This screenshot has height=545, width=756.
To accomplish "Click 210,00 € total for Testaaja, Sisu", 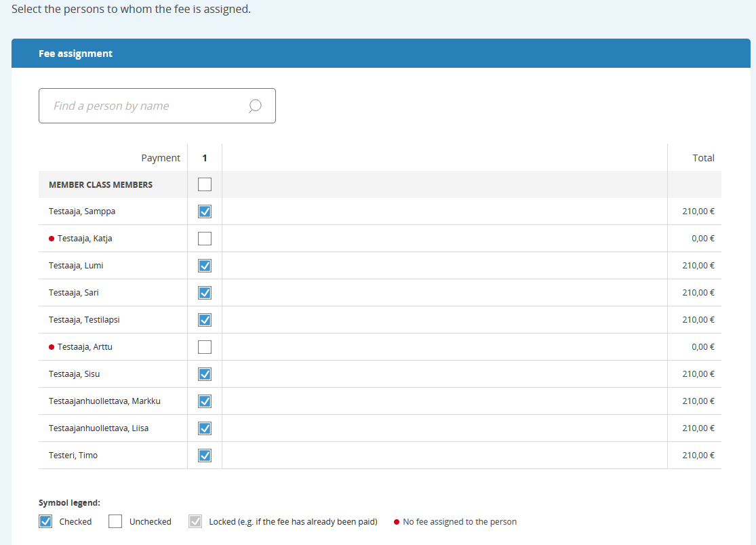I will [698, 374].
